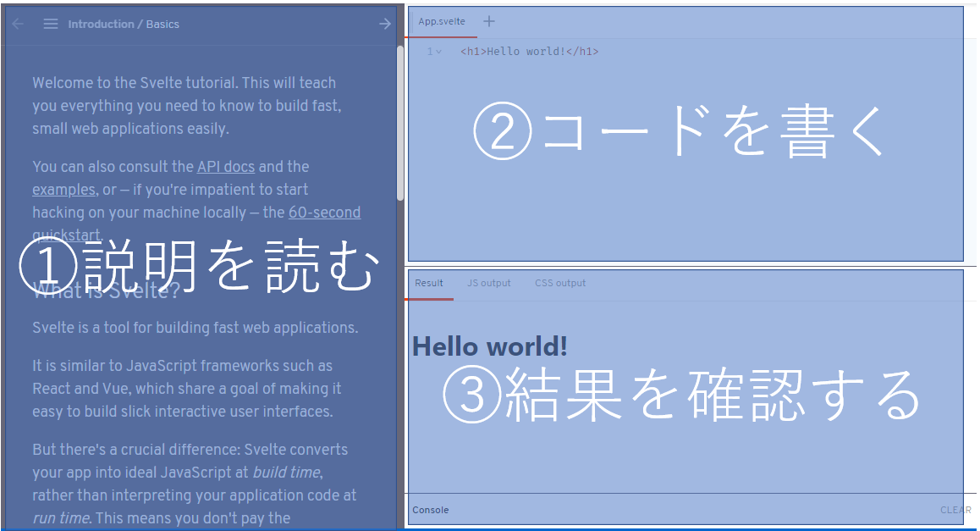Viewport: 980px width, 531px height.
Task: Click line number 1 in the editor gutter
Action: coord(430,52)
